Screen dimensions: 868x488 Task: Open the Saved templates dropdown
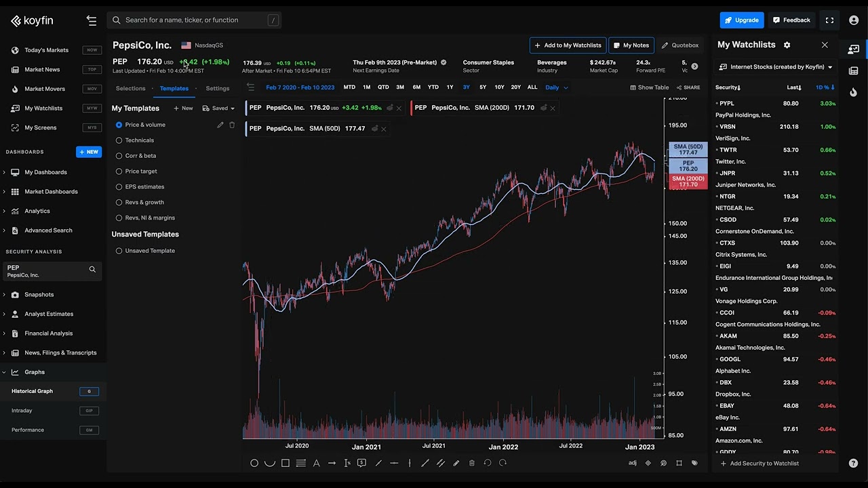[x=218, y=108]
